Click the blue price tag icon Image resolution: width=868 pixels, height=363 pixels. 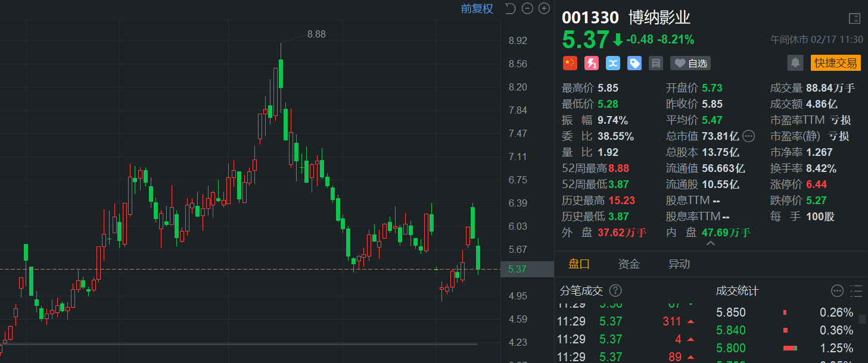pos(634,63)
